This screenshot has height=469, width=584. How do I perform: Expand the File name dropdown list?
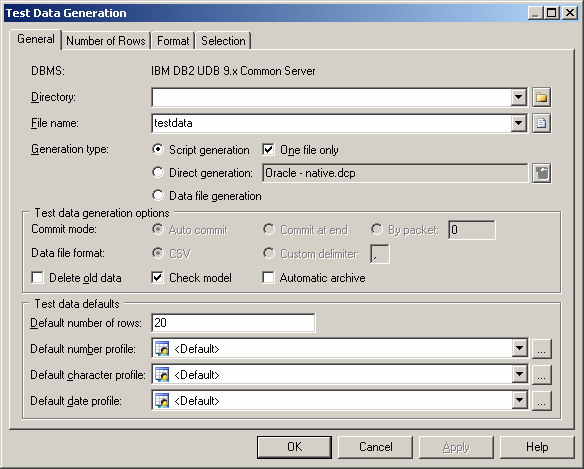coord(518,123)
